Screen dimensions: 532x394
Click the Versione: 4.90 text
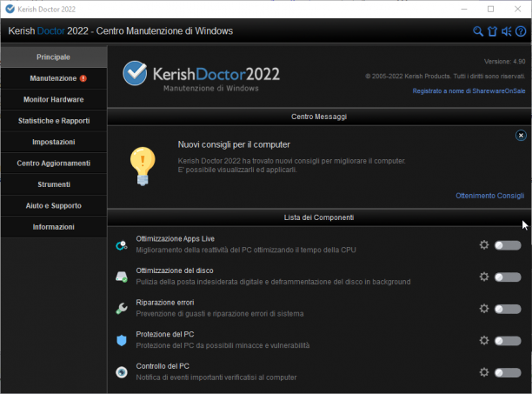click(x=504, y=62)
